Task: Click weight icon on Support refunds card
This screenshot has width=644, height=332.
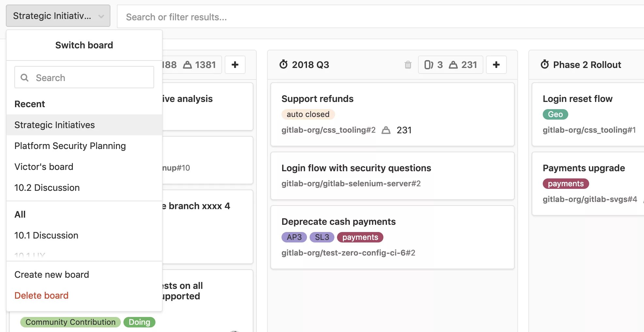Action: click(x=386, y=130)
